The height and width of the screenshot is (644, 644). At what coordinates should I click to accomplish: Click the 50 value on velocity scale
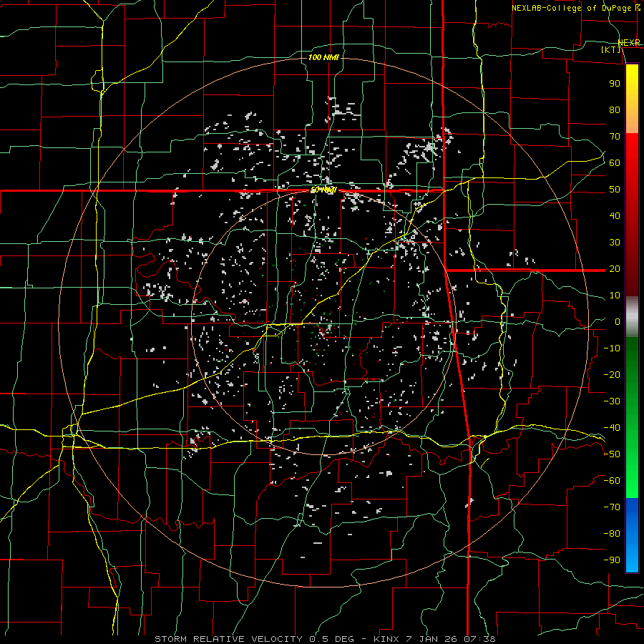tap(615, 190)
